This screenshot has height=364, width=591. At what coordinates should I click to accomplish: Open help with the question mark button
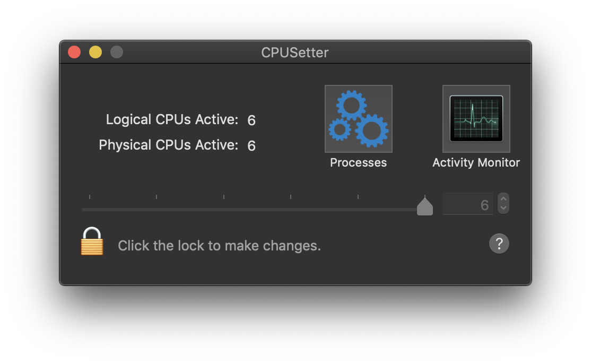point(499,244)
